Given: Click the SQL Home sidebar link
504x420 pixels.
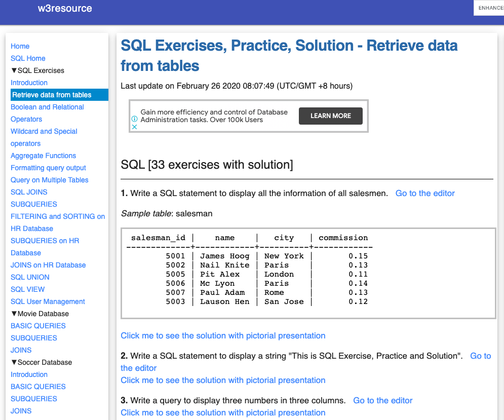Looking at the screenshot, I should 28,58.
